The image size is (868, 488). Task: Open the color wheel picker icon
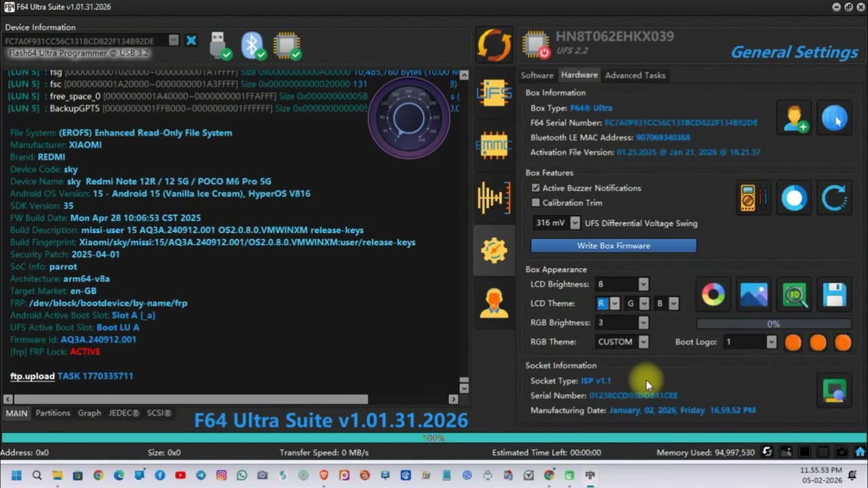click(713, 294)
